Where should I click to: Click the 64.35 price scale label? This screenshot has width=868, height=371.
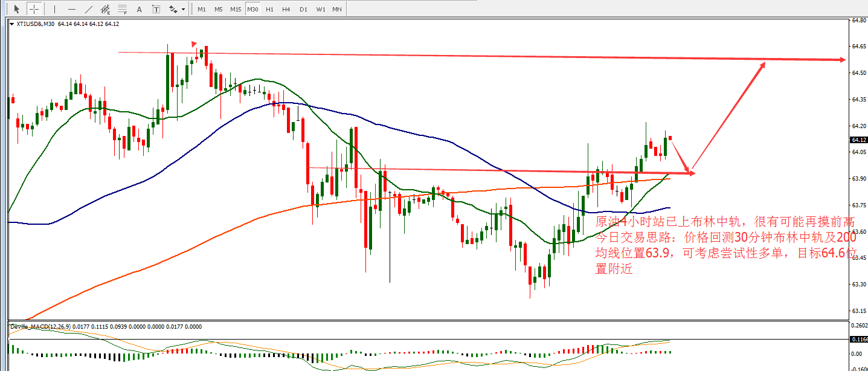pos(858,100)
